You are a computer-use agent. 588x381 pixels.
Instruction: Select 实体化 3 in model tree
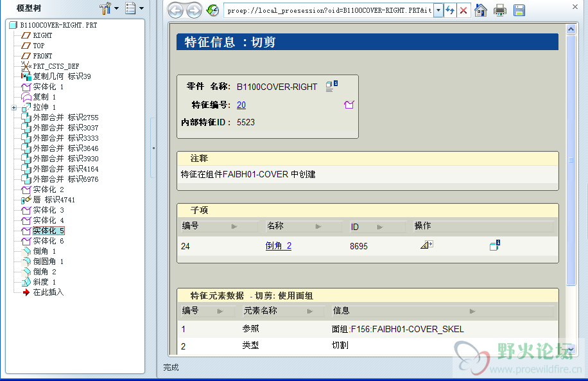click(48, 210)
